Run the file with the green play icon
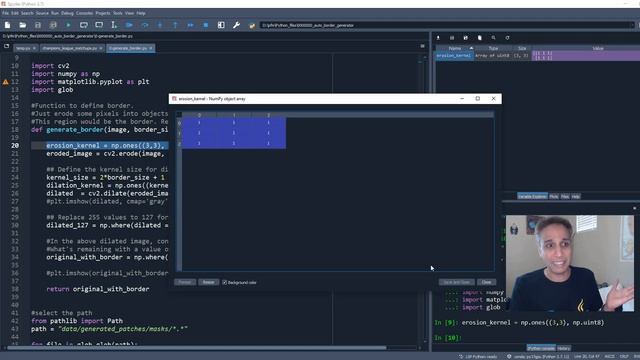Viewport: 640px width, 360px height. [68, 25]
